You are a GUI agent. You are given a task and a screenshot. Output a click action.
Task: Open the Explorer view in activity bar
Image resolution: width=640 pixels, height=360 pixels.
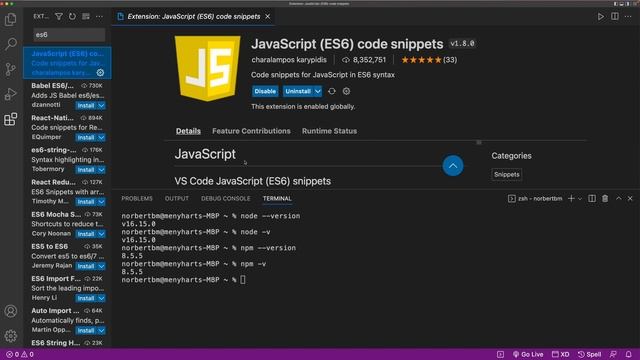tap(11, 19)
